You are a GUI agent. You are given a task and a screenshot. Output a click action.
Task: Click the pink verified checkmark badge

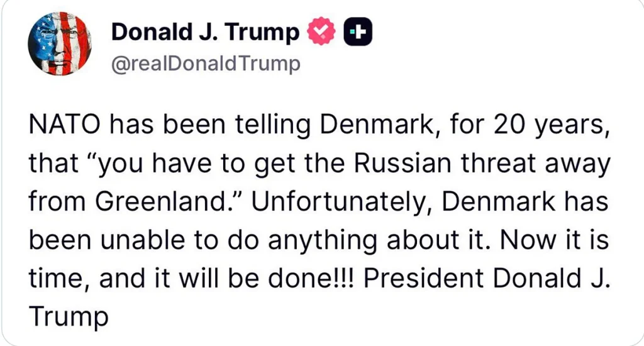[x=321, y=31]
